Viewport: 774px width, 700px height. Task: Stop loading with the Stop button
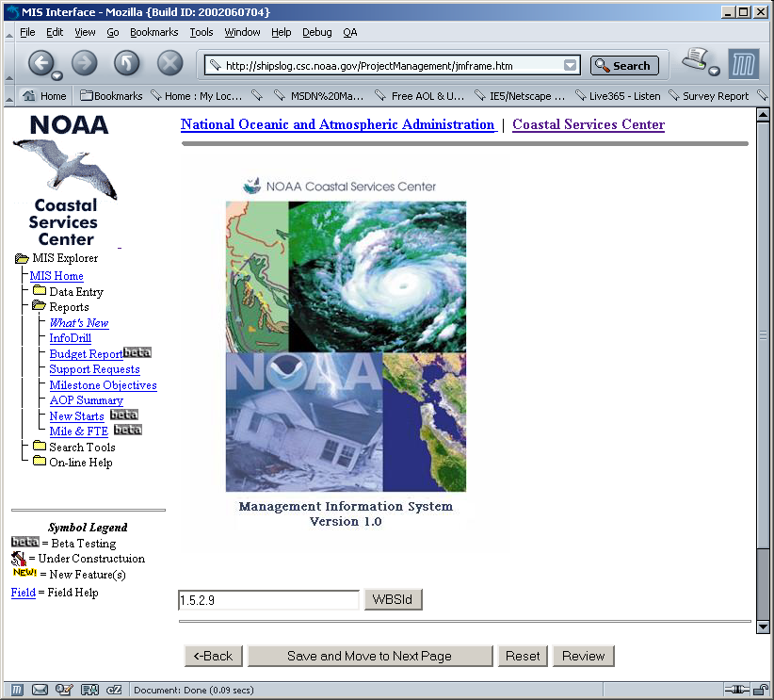point(169,63)
